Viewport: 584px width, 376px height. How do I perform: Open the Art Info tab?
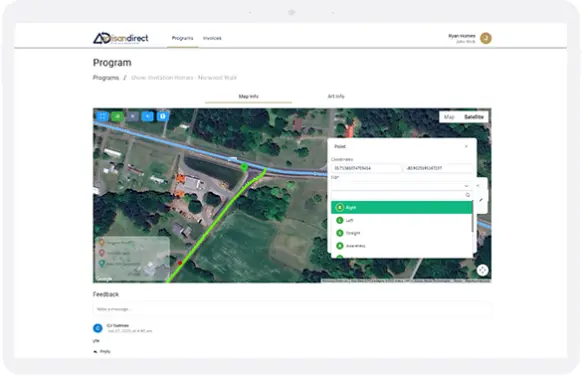[x=336, y=96]
